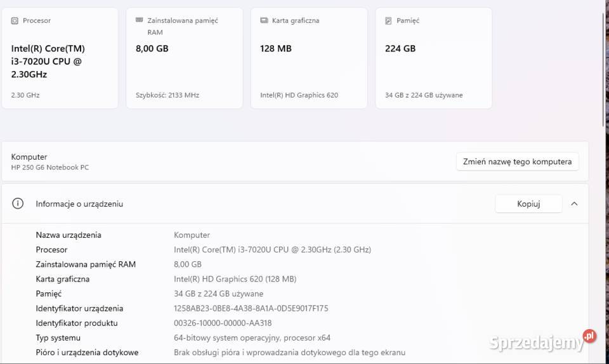Select the Komputer heading above HP model

point(29,157)
